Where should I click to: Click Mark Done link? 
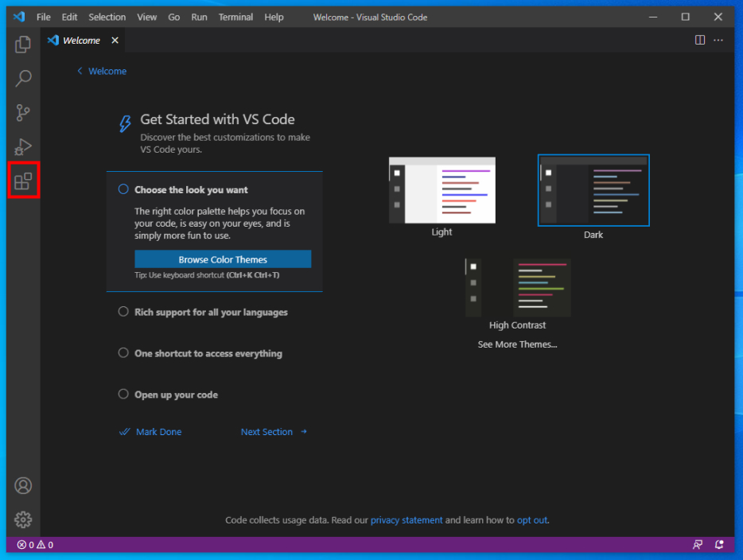point(159,432)
